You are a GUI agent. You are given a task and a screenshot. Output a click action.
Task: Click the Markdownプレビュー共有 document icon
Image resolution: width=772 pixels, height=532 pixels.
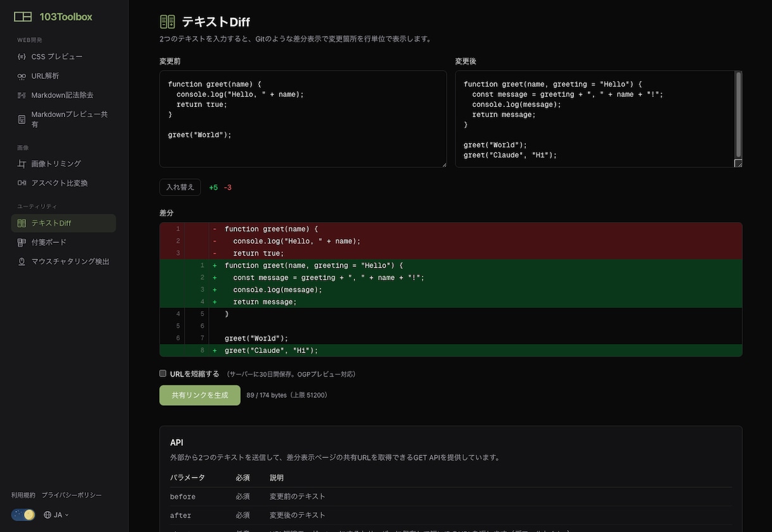click(x=22, y=120)
